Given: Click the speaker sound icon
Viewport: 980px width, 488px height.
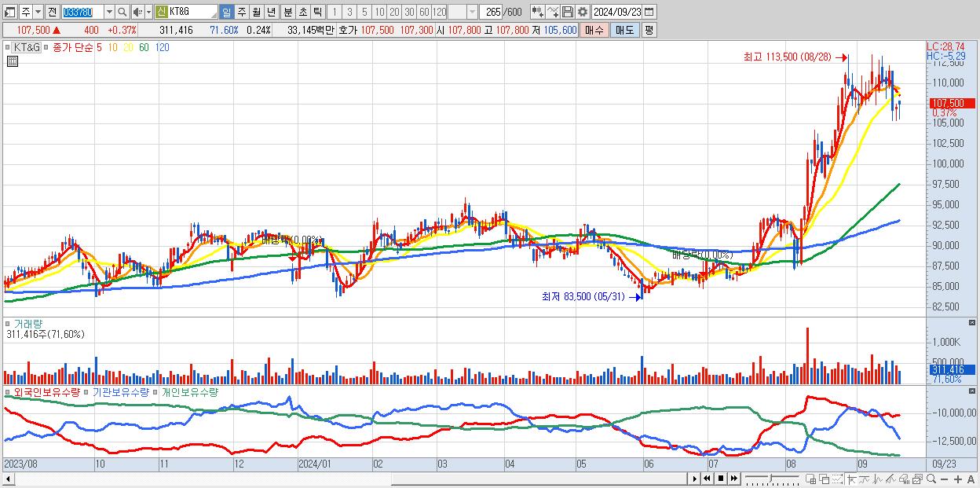Looking at the screenshot, I should 137,12.
